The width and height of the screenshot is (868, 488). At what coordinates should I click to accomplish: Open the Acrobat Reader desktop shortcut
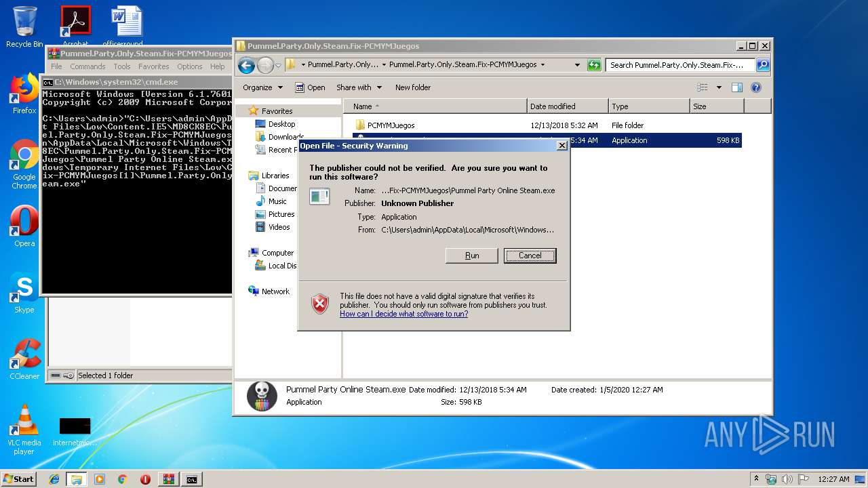75,24
